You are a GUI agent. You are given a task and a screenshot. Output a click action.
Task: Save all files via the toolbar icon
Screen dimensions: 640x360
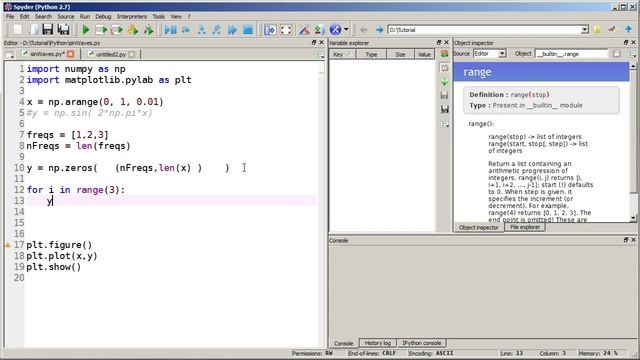(64, 30)
